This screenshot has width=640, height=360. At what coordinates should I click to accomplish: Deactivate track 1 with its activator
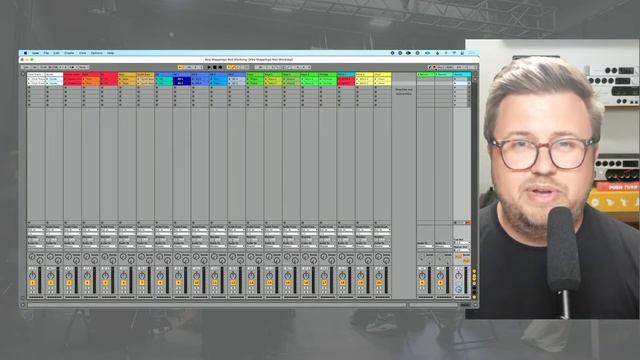coord(33,282)
